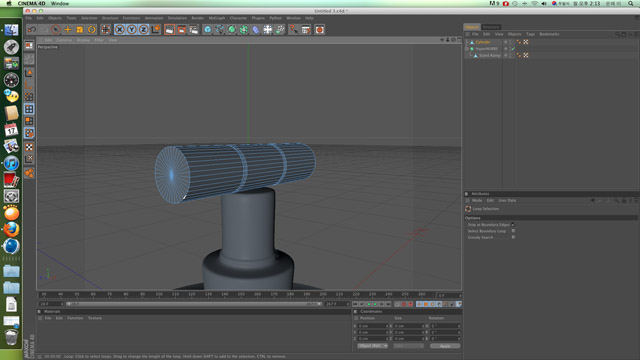
Task: Select the HyperNURBS object in the tree
Action: pos(487,49)
